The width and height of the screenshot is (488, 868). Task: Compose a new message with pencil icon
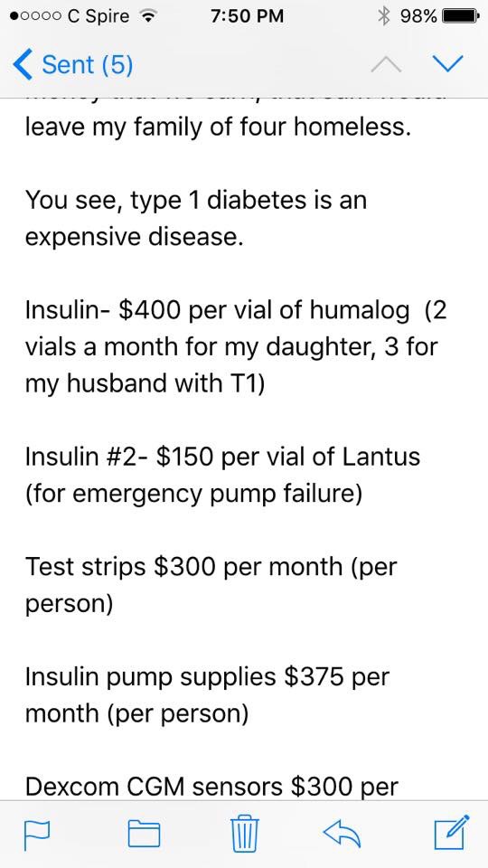[x=452, y=832]
